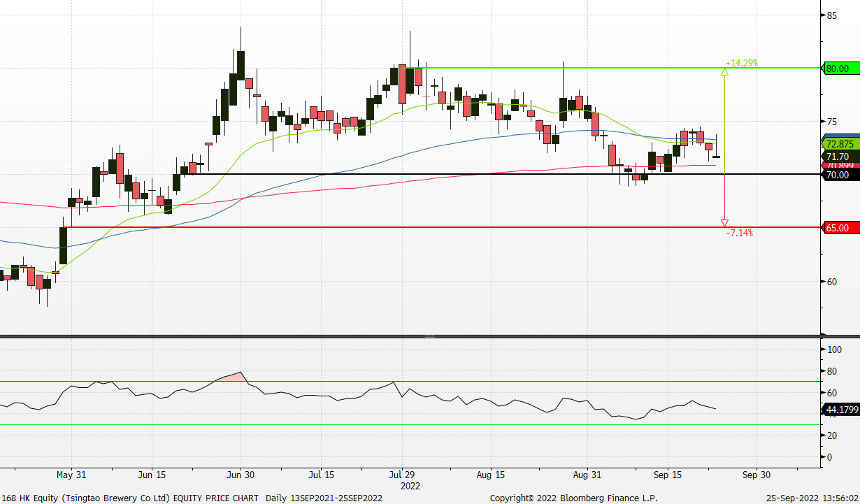Screen dimensions: 860x504
Task: Click the red 65.00 price level label
Action: [x=840, y=228]
